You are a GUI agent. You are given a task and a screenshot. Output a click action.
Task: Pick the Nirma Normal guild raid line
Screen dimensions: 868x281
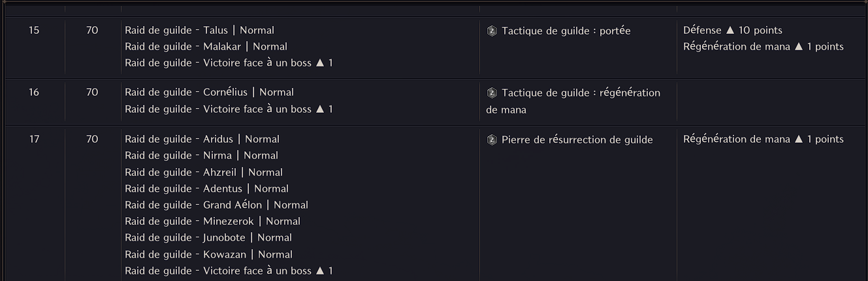point(201,155)
